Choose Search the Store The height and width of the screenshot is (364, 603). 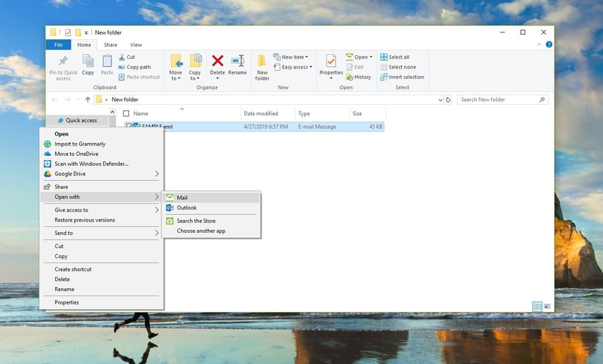click(211, 221)
